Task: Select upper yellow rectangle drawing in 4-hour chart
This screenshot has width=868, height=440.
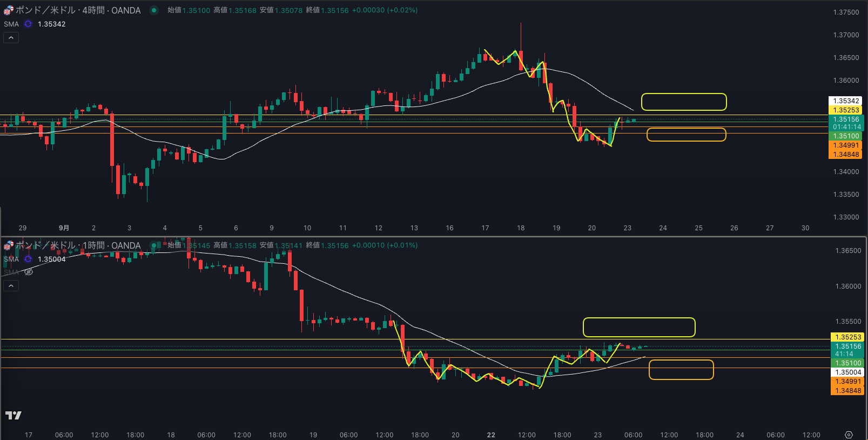Action: pos(684,95)
